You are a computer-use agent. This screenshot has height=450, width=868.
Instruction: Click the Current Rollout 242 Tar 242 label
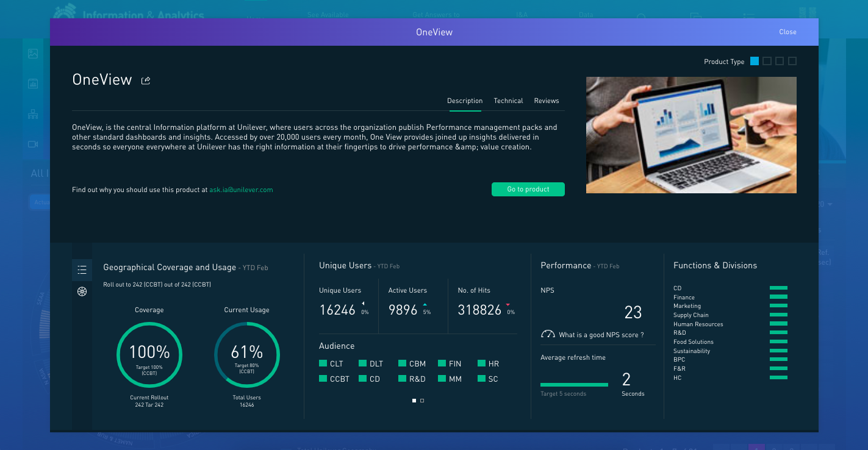(149, 401)
